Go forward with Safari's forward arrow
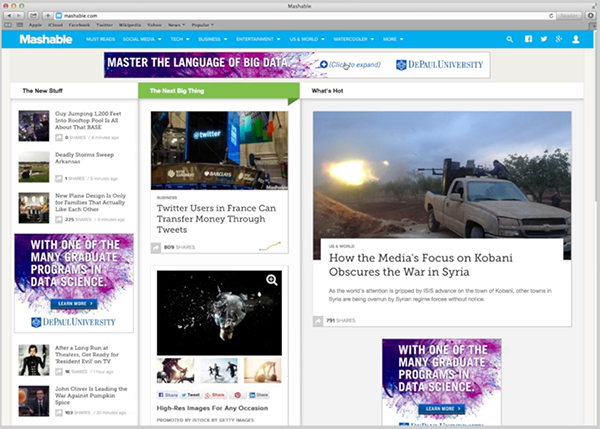 click(19, 16)
